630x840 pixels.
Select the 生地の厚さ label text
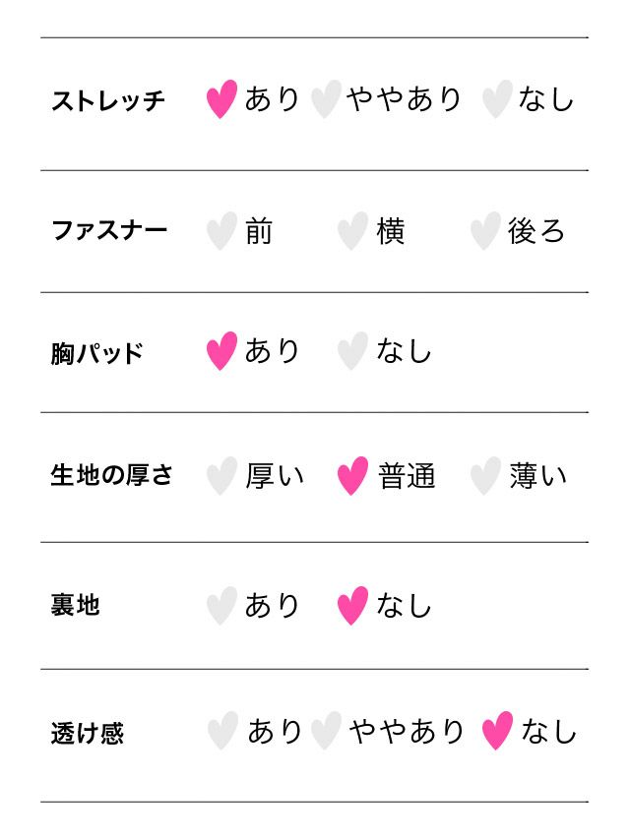[x=111, y=475]
